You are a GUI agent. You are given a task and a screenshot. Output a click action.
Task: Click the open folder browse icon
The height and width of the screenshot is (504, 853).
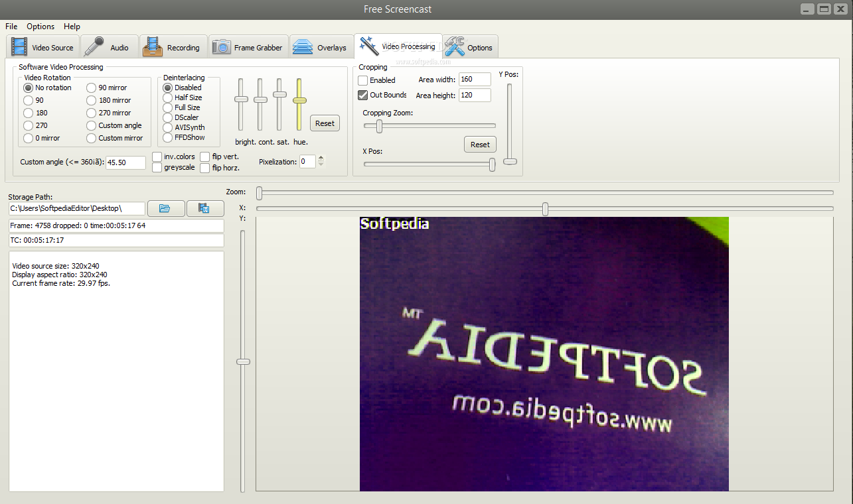(x=165, y=208)
